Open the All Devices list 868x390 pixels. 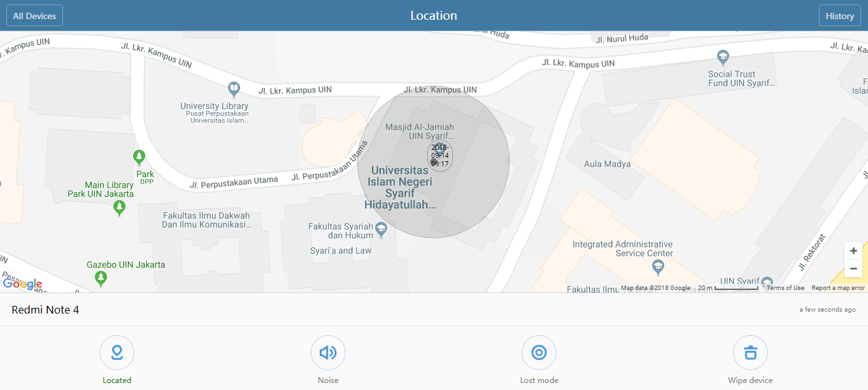coord(34,16)
